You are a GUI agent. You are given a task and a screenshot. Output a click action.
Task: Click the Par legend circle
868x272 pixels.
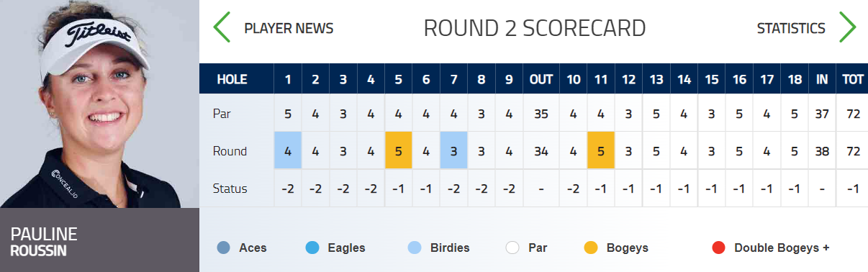512,248
